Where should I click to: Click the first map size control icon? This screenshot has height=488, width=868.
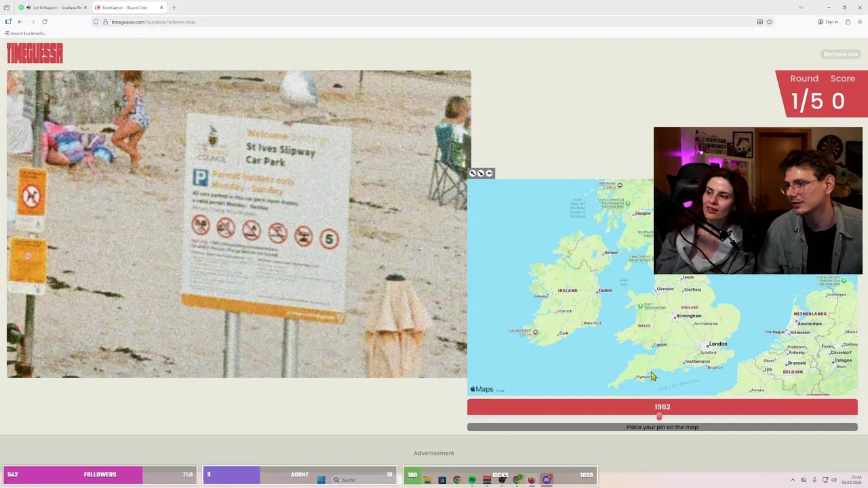pos(473,174)
